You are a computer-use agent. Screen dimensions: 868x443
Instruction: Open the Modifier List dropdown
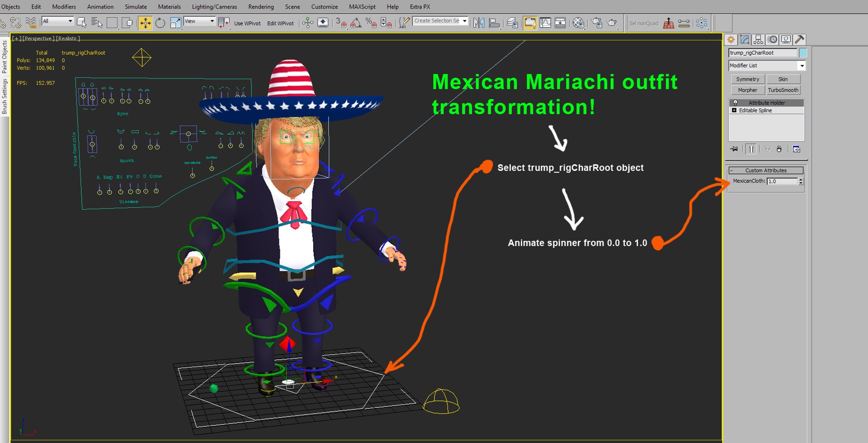click(x=767, y=66)
